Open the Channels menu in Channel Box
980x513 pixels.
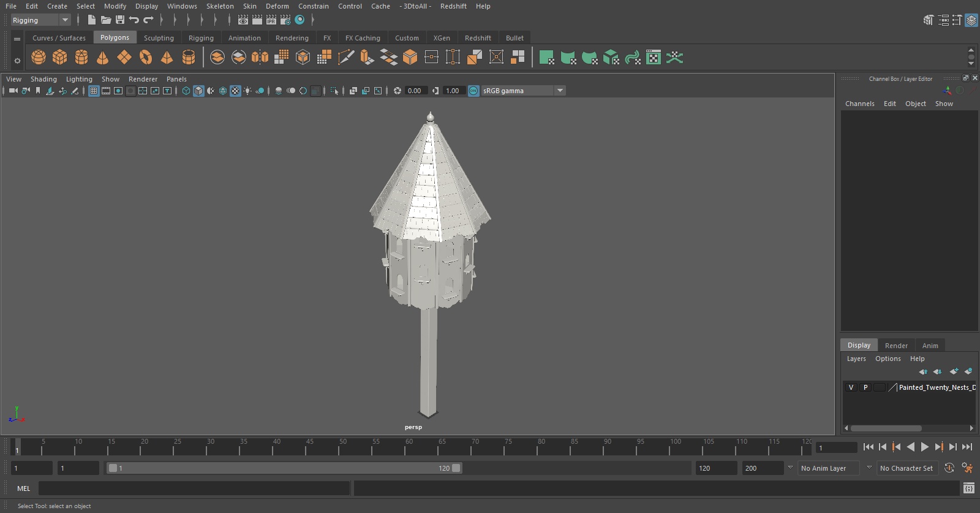pyautogui.click(x=860, y=104)
